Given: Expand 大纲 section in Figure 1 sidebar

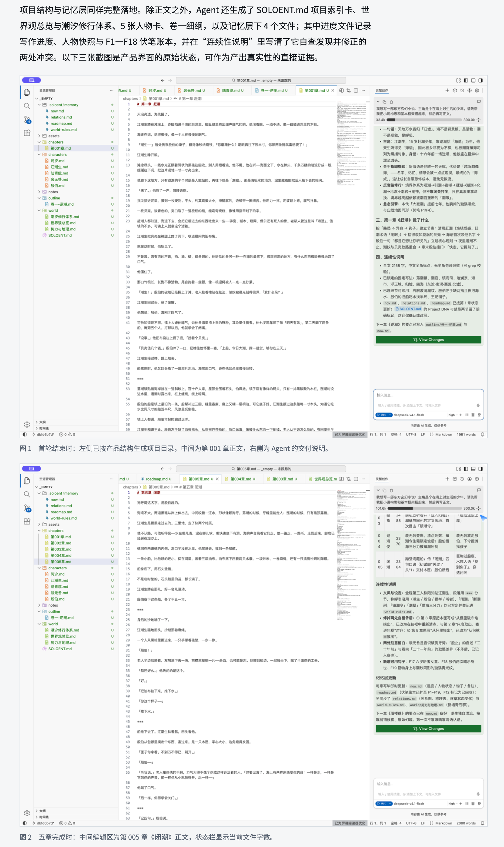Looking at the screenshot, I should (76, 422).
